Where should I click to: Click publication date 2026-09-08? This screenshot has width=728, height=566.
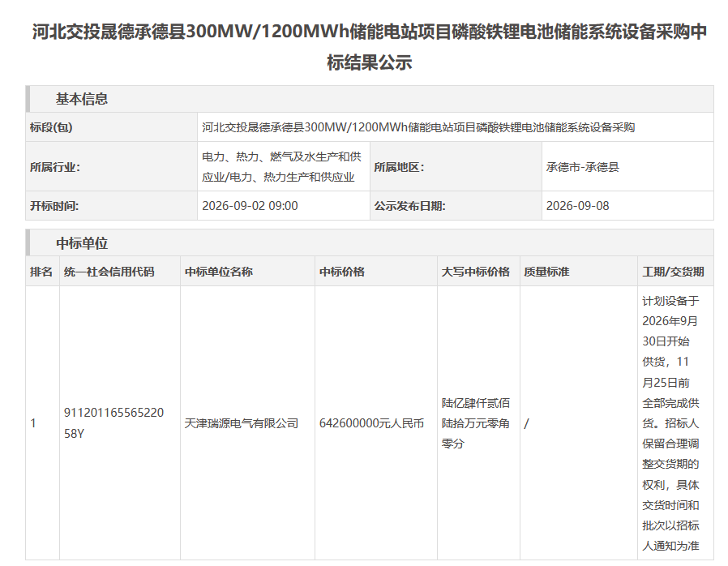[x=577, y=206]
